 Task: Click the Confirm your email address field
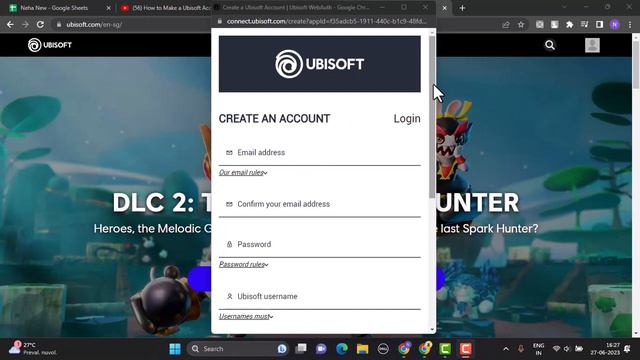[320, 204]
